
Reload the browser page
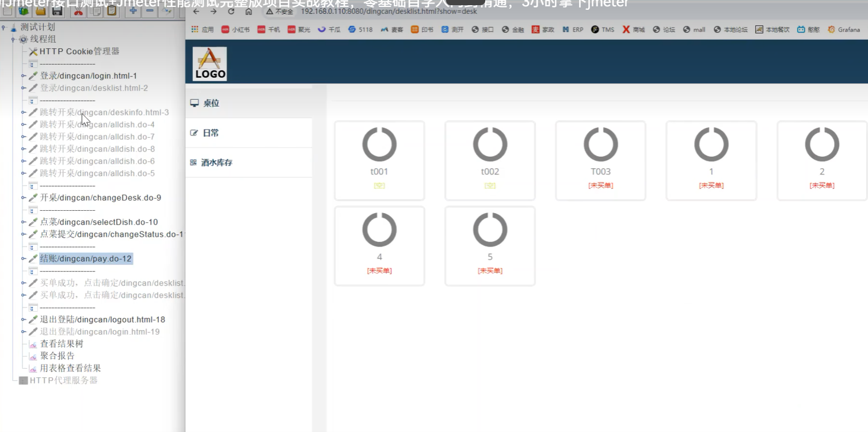coord(231,12)
